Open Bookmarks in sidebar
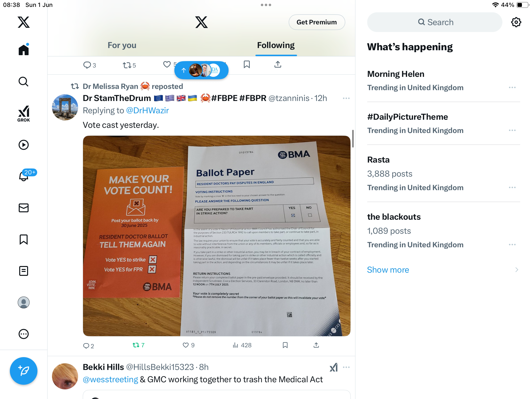Screen dimensions: 532x399 (x=24, y=239)
